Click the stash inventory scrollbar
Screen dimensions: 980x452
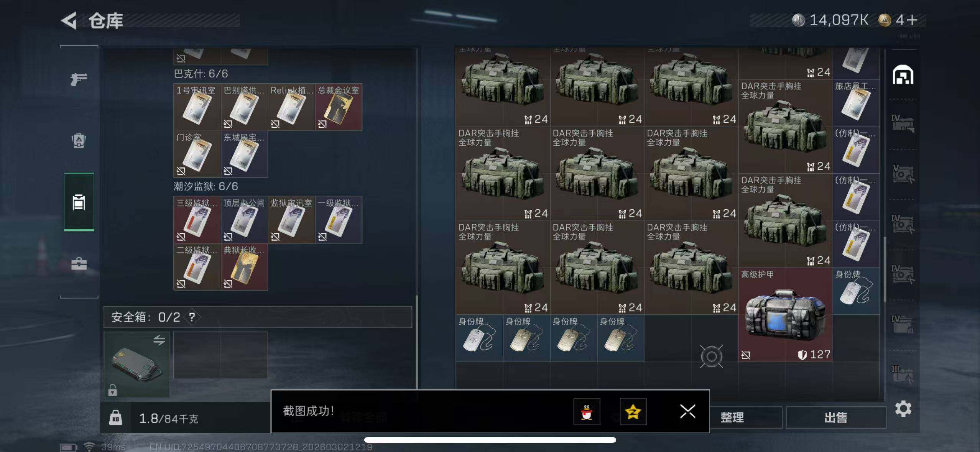point(885,270)
